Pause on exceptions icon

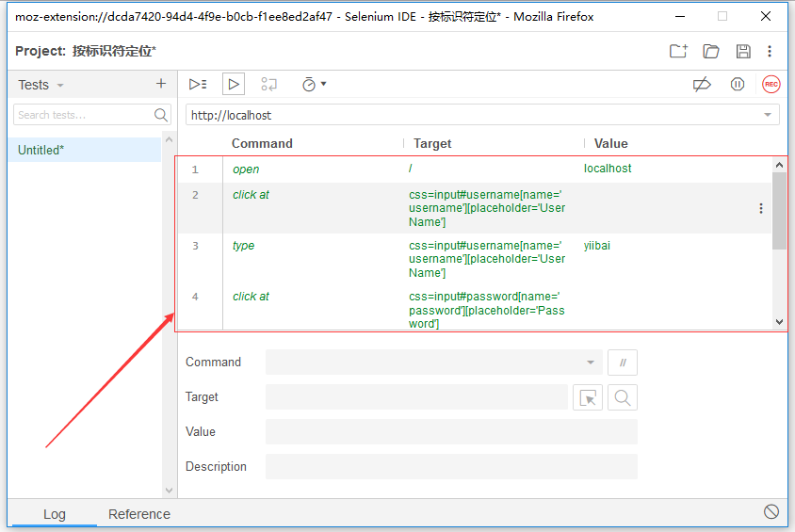[738, 84]
